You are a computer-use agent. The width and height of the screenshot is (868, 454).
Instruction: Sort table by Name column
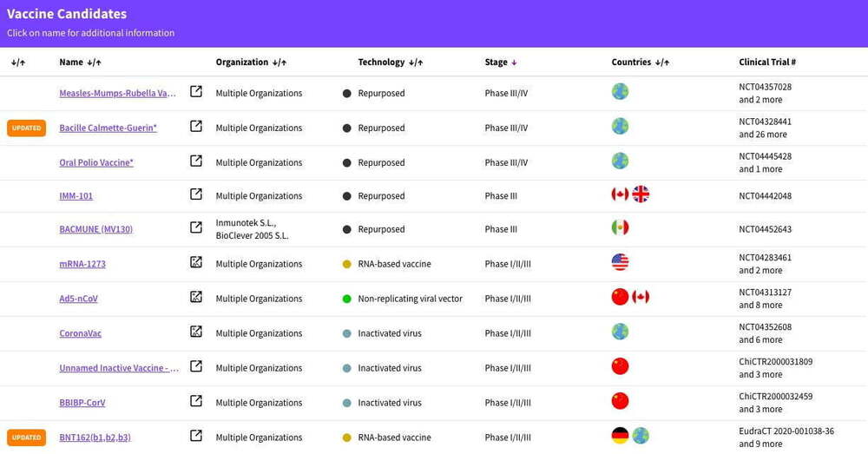coord(94,63)
